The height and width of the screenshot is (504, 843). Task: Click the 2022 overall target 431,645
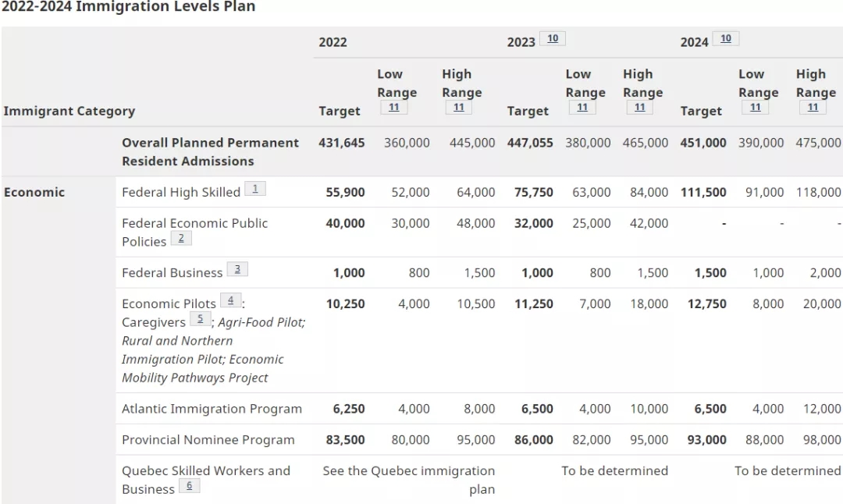341,143
